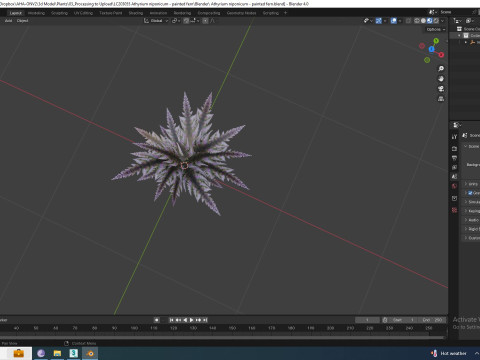Toggle X-ray mode in viewport header
Viewport: 480px width, 360px height.
(408, 21)
